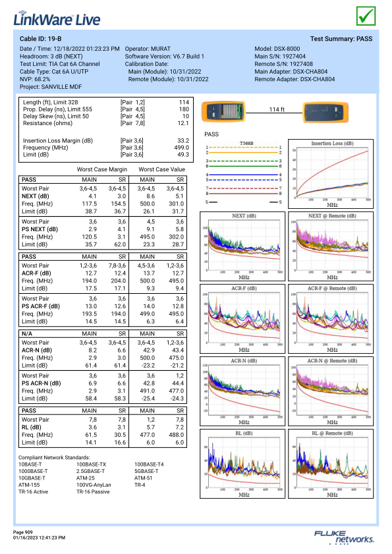Image resolution: width=392 pixels, height=554 pixels.
Task: Open the RL @ Remote (dB) graph
Action: (331, 464)
